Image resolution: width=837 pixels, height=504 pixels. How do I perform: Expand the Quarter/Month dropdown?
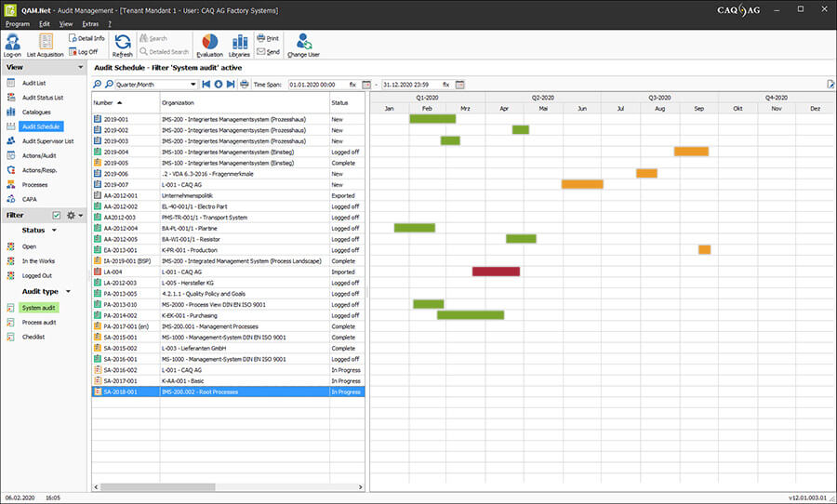point(193,85)
